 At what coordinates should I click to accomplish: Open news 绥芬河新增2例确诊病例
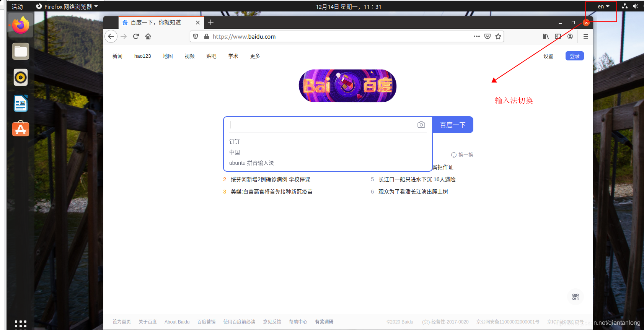tap(270, 179)
